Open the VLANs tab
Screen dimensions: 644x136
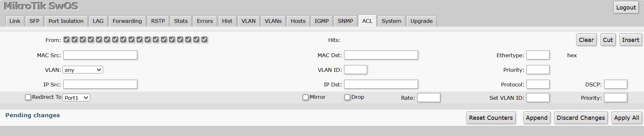tap(273, 21)
